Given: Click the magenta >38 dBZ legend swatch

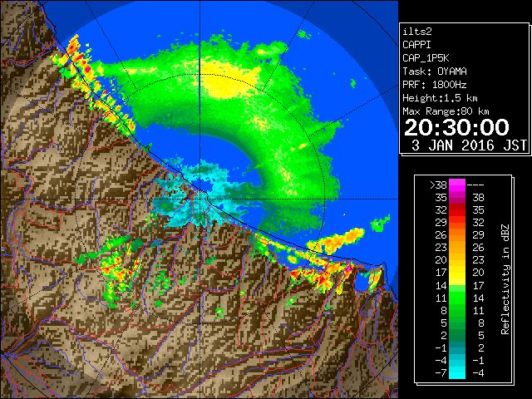Looking at the screenshot, I should [x=457, y=185].
